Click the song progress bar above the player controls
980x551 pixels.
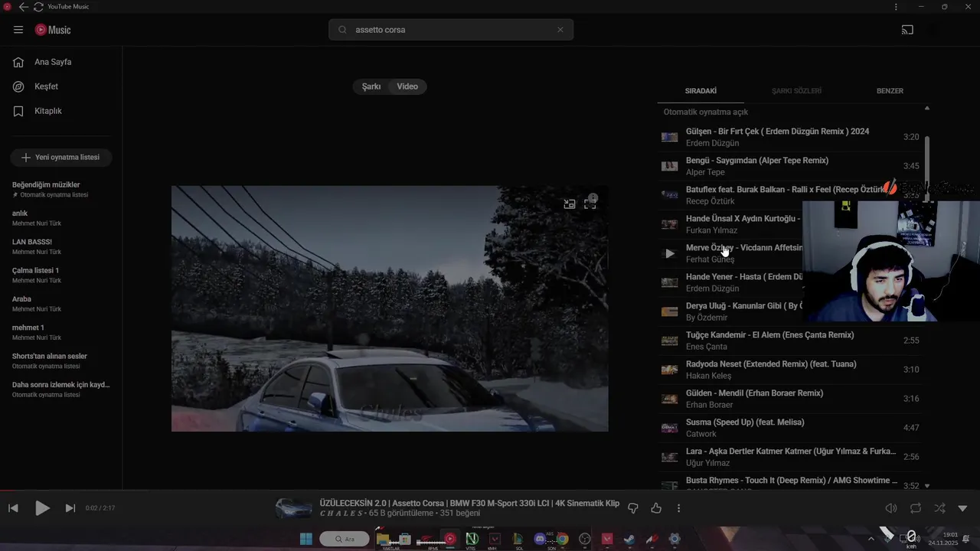tap(490, 491)
